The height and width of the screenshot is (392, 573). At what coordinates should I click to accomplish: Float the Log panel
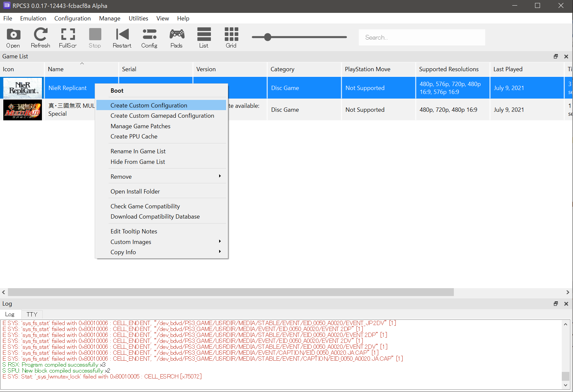tap(556, 304)
